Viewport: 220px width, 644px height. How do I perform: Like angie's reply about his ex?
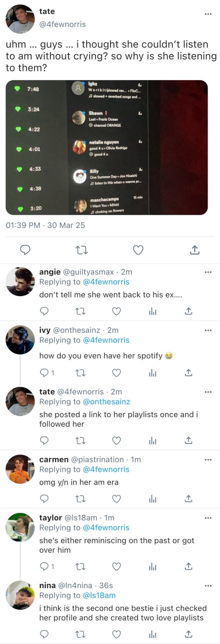116,312
